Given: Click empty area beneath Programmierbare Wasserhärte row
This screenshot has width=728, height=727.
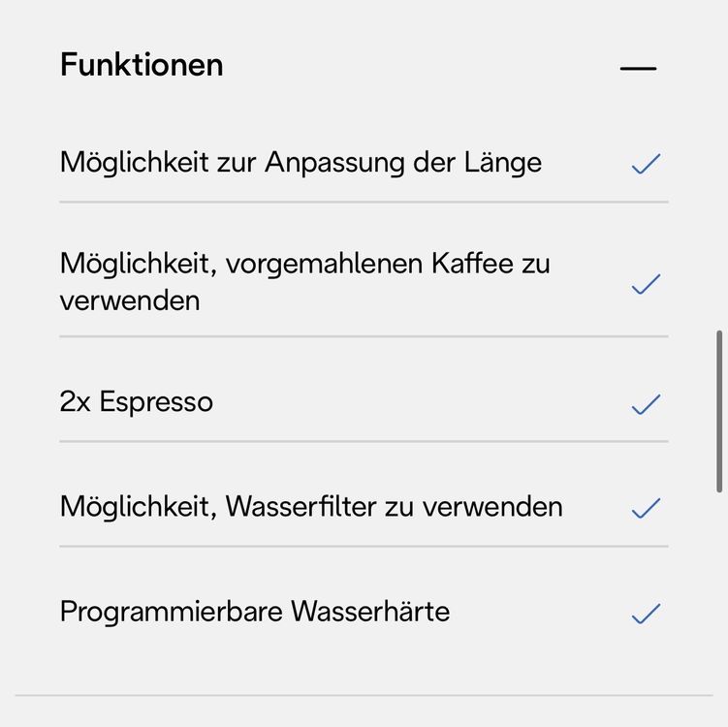Looking at the screenshot, I should pyautogui.click(x=364, y=661).
